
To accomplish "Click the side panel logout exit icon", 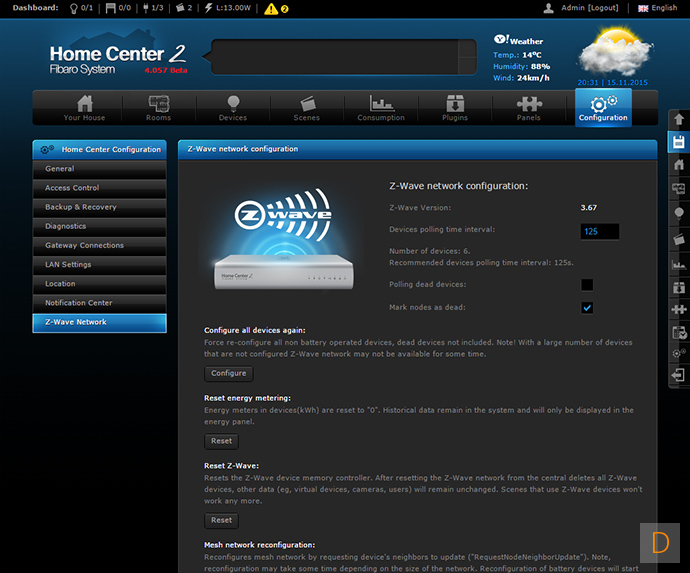I will point(678,375).
